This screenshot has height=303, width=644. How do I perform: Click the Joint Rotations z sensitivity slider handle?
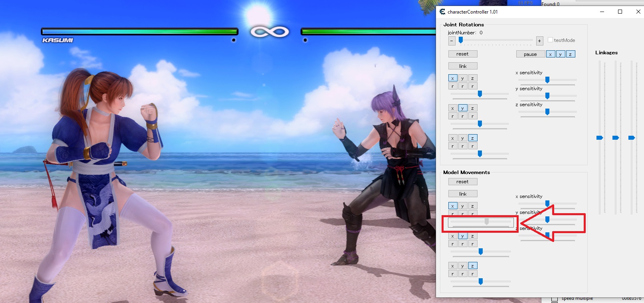547,112
